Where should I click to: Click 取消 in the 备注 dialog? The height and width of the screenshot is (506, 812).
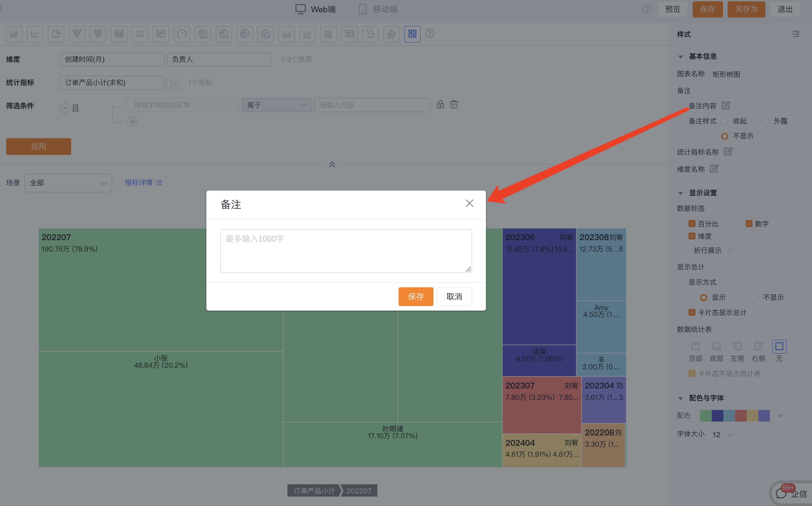point(454,296)
